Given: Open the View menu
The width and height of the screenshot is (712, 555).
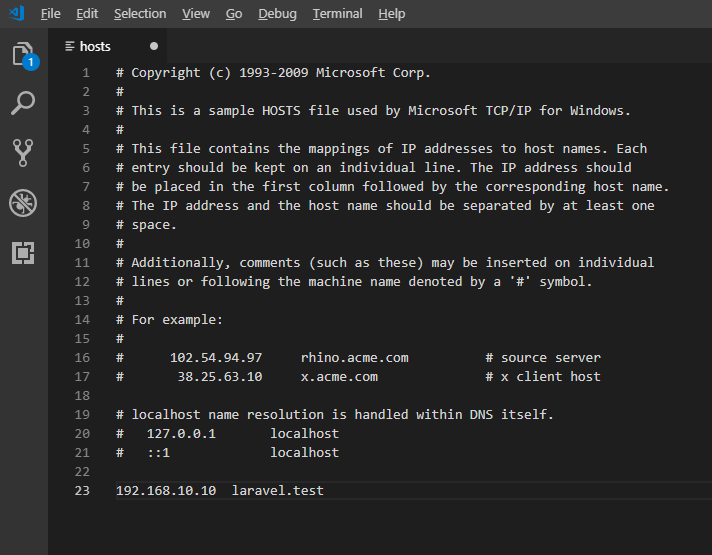Looking at the screenshot, I should point(196,14).
